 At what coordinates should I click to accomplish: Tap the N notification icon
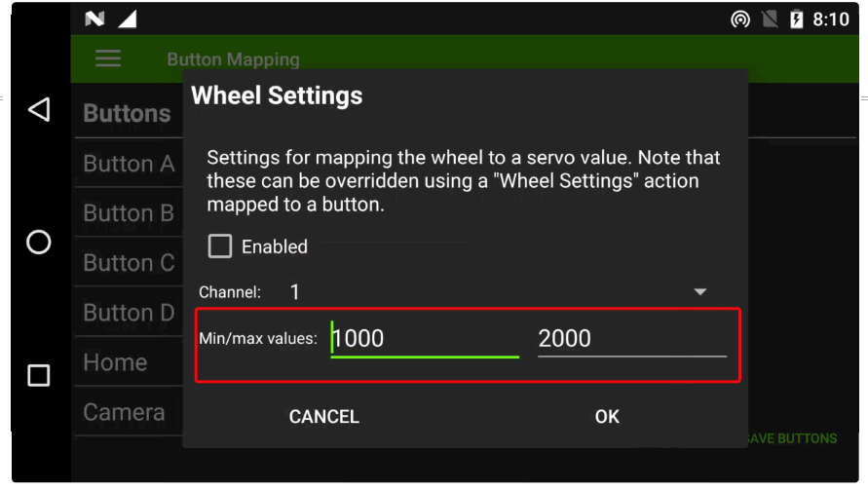click(x=94, y=19)
